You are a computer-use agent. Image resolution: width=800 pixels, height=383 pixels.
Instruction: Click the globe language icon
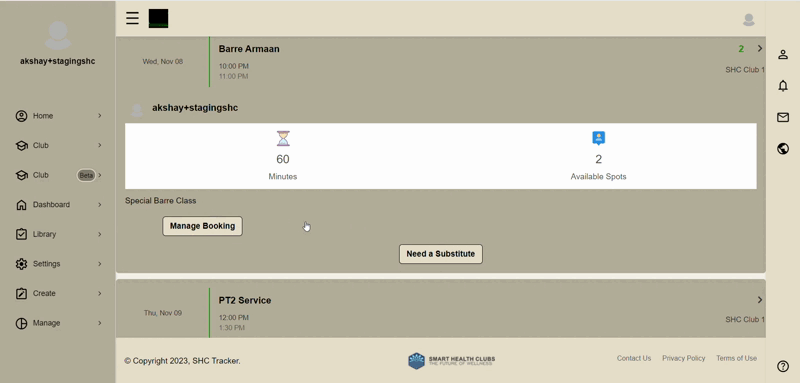[x=783, y=149]
